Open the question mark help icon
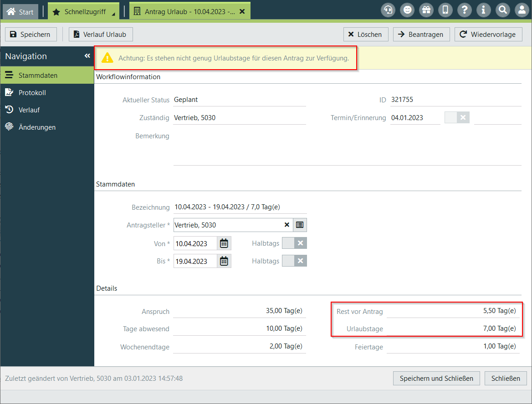This screenshot has width=532, height=404. click(x=465, y=10)
